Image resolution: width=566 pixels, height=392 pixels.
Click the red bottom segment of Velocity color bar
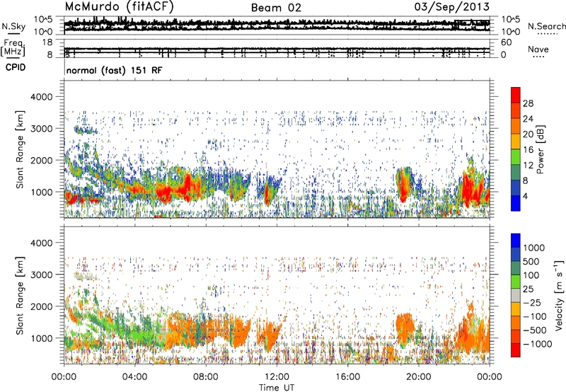pyautogui.click(x=516, y=350)
